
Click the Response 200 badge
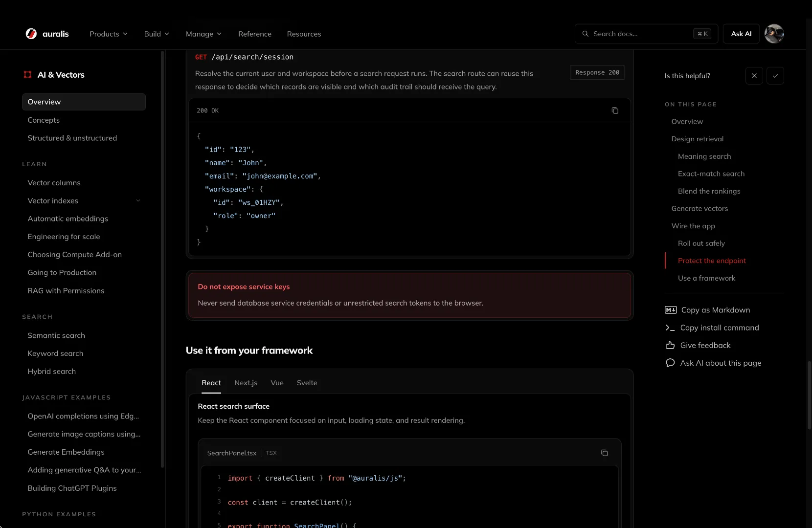(x=597, y=72)
